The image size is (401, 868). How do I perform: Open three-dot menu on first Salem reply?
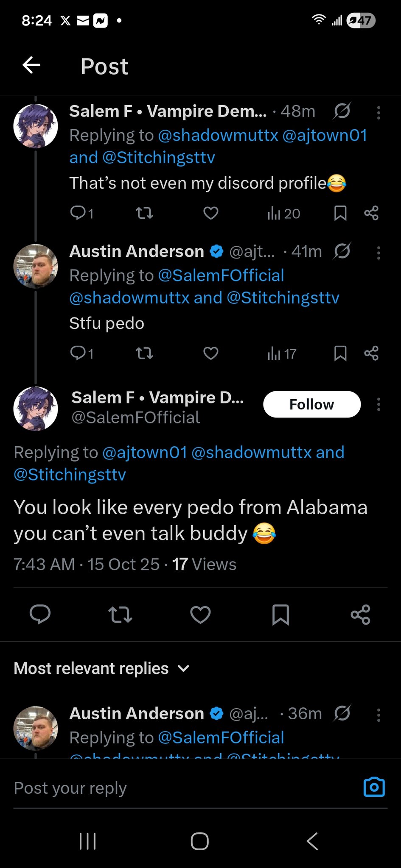coord(379,112)
